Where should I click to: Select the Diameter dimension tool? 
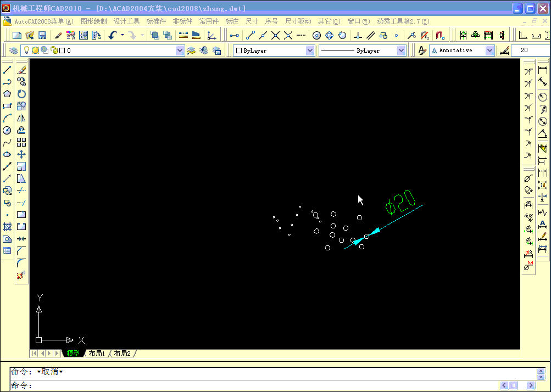(543, 121)
